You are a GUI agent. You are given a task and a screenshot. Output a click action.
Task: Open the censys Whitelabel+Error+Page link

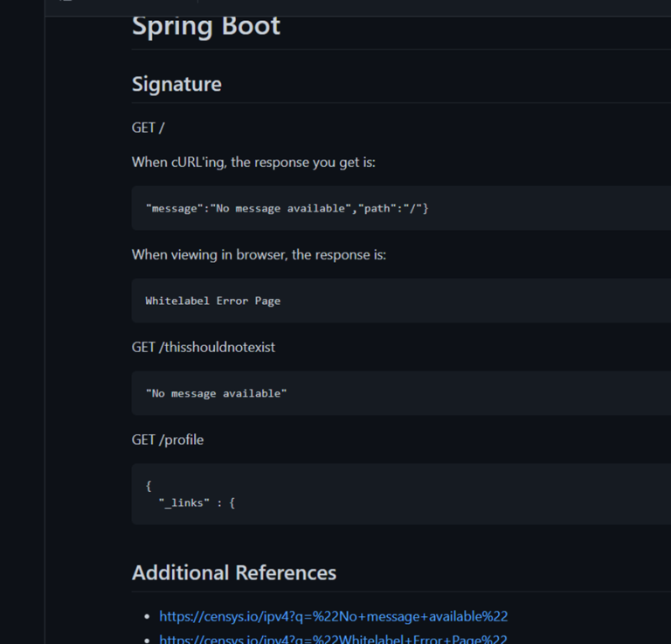coord(333,639)
